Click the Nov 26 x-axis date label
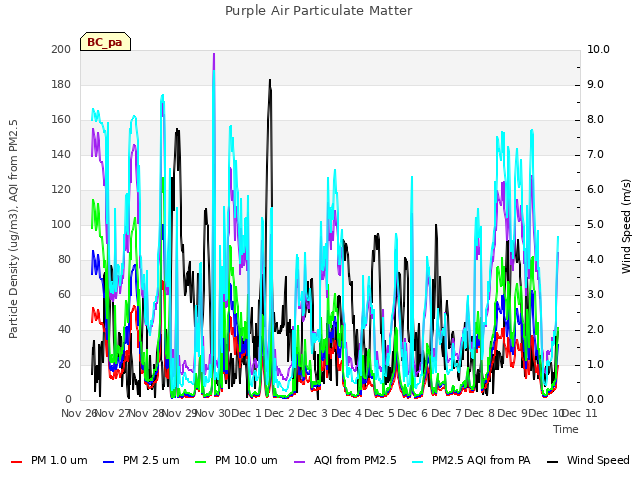 pos(79,413)
